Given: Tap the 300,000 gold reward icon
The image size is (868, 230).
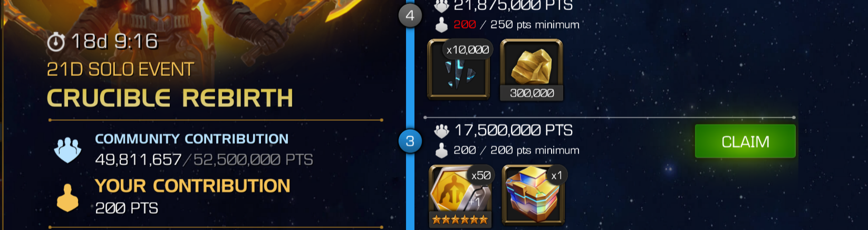Looking at the screenshot, I should coord(532,70).
